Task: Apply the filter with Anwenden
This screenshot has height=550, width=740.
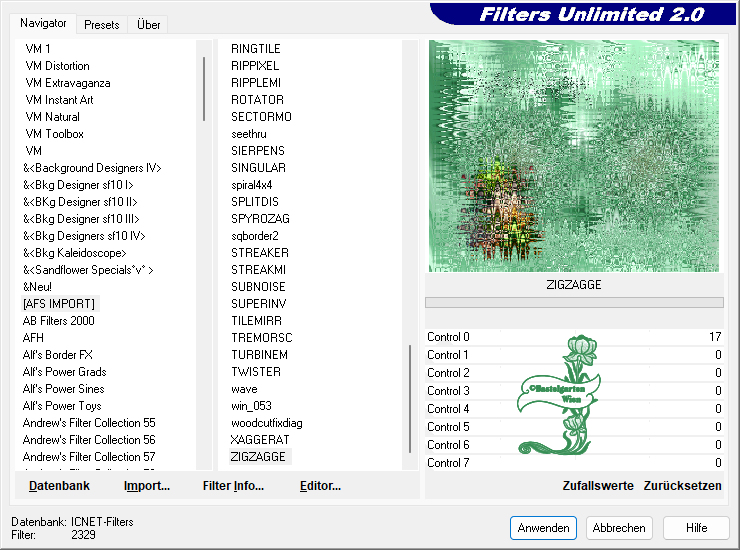Action: [543, 528]
